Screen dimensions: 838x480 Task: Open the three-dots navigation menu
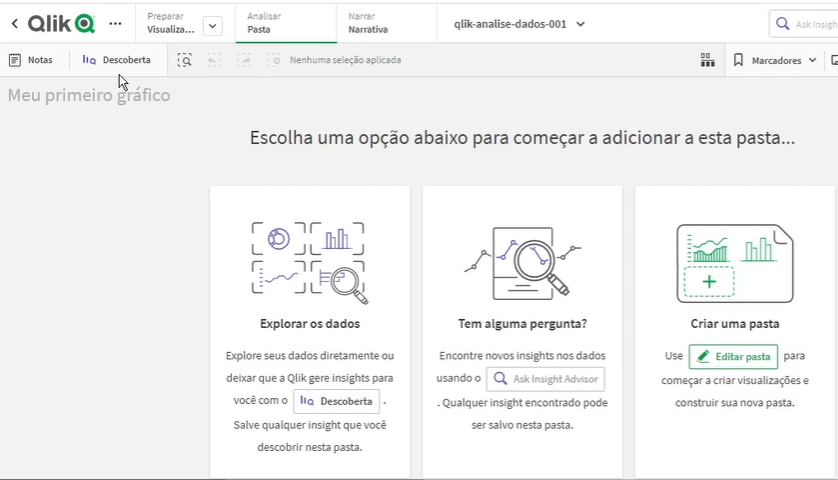tap(115, 24)
